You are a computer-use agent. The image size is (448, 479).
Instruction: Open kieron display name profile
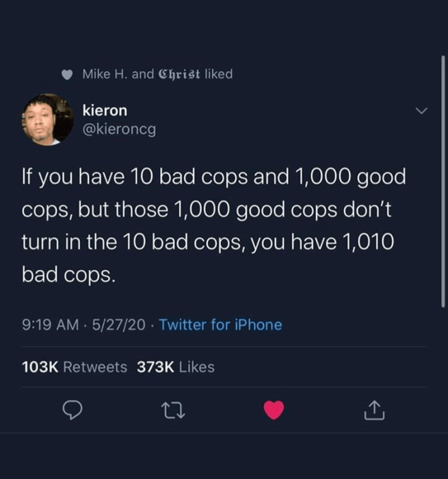pyautogui.click(x=105, y=110)
